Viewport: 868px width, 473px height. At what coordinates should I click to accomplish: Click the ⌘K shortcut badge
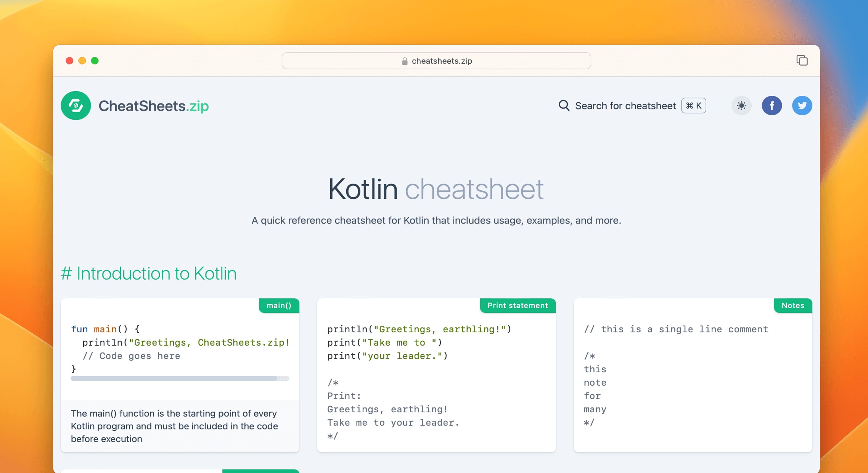(x=693, y=106)
